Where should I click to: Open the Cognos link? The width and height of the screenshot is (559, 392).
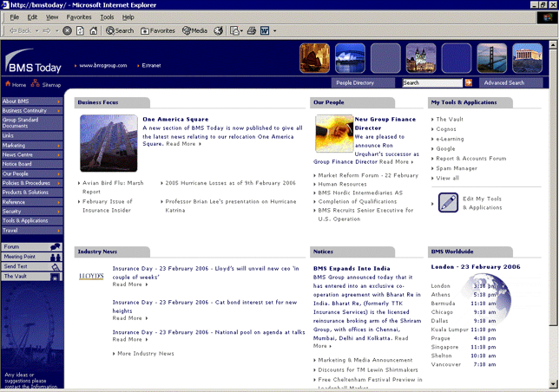(x=446, y=129)
